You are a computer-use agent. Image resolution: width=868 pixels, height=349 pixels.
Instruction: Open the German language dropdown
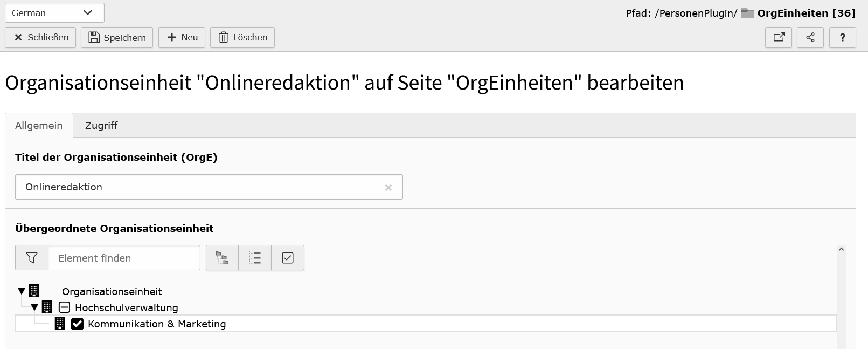[54, 13]
